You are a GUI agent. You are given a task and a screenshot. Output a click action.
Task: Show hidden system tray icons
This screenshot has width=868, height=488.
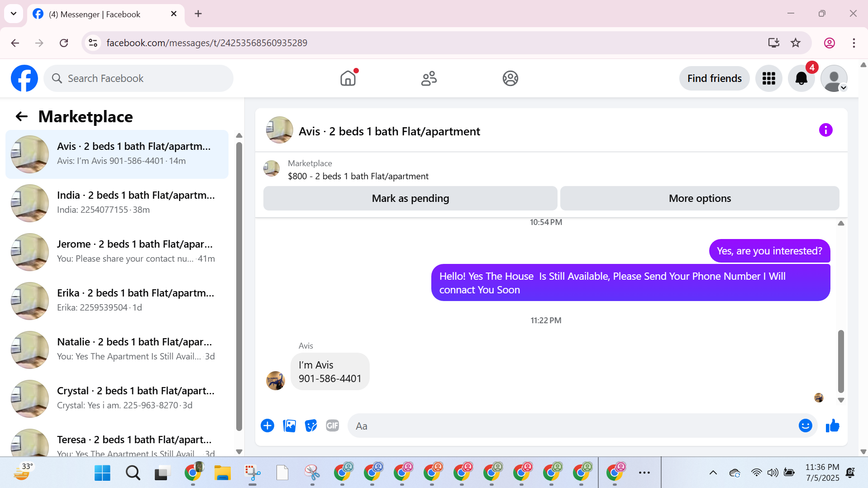pos(713,473)
